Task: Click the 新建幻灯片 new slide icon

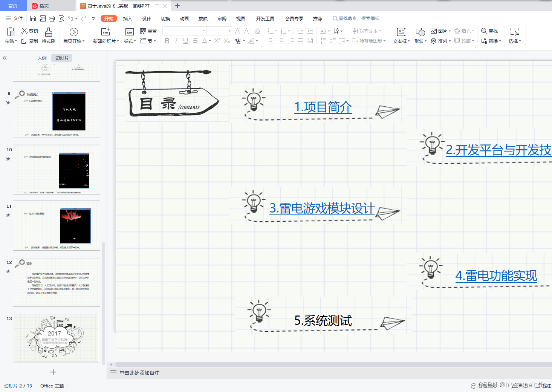Action: pos(106,32)
